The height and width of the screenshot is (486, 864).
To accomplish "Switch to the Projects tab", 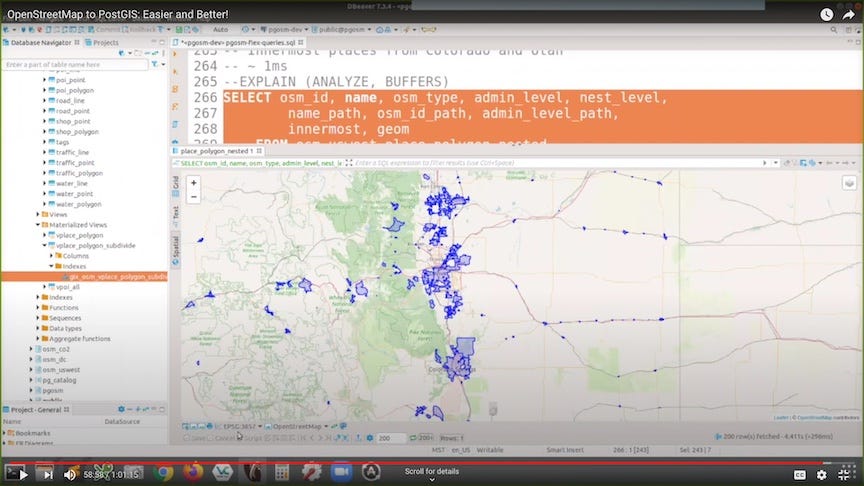I will 102,42.
